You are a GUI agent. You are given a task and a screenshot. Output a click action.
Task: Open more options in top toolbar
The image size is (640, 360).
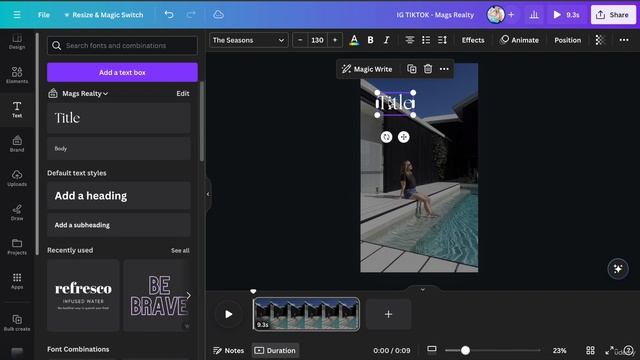click(x=624, y=40)
